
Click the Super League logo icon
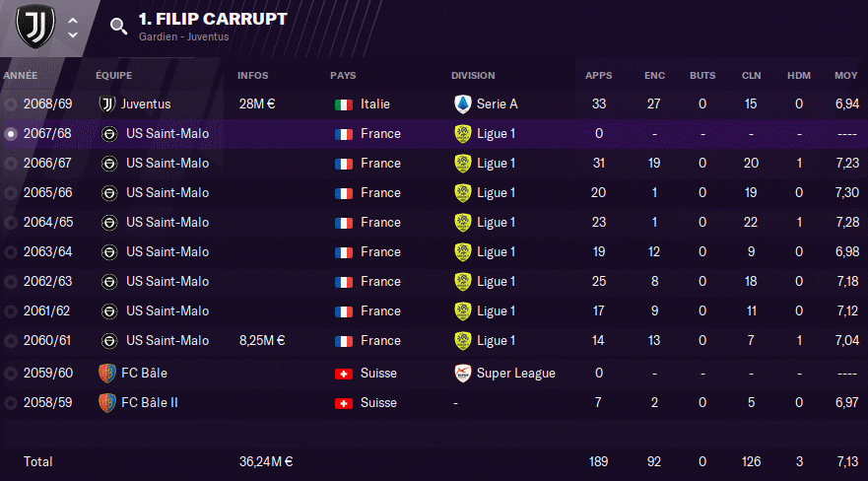point(463,373)
